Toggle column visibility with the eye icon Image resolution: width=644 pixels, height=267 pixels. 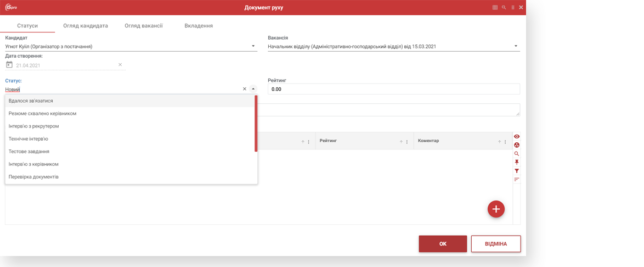pyautogui.click(x=517, y=136)
